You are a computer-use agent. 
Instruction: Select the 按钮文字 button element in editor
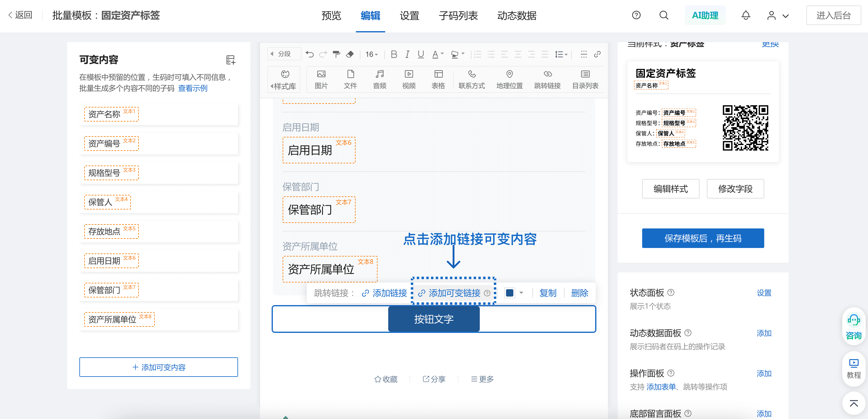pos(434,319)
